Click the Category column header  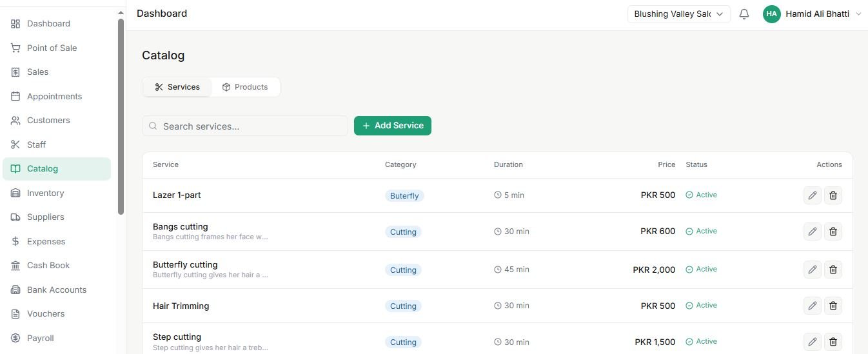(x=400, y=164)
